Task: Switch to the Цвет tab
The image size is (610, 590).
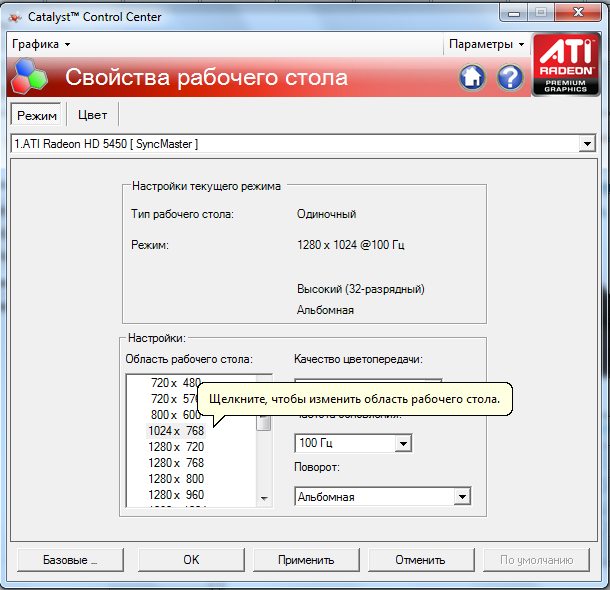Action: (92, 115)
